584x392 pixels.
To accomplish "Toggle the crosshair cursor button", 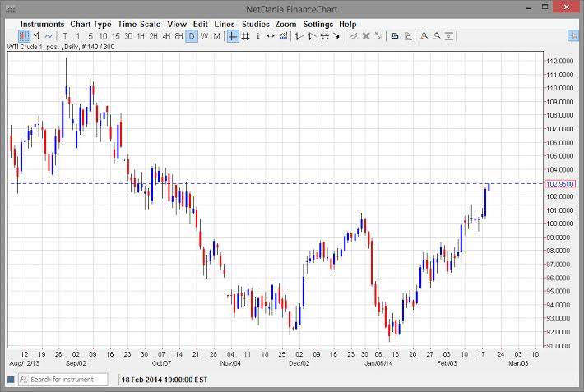I will coord(233,36).
